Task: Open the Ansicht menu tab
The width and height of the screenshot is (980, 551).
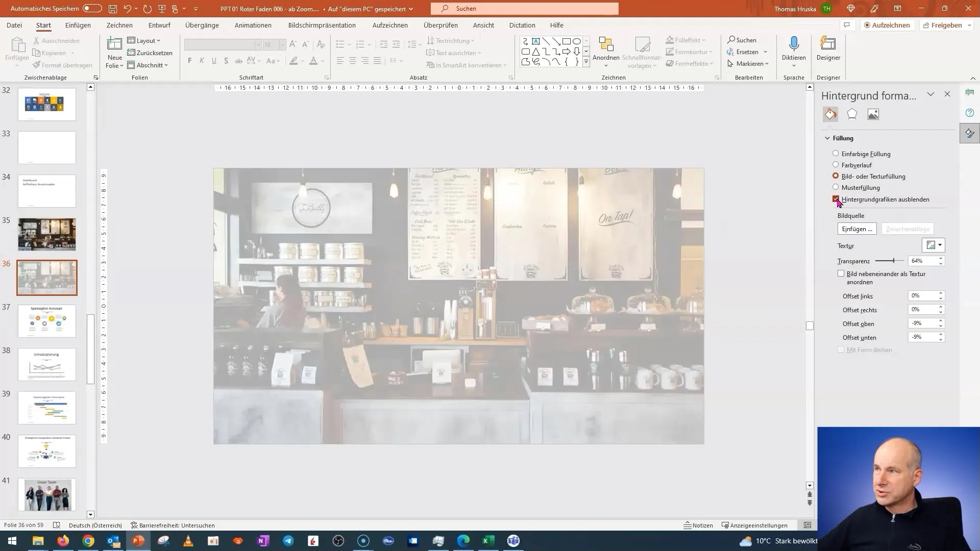Action: pos(483,25)
